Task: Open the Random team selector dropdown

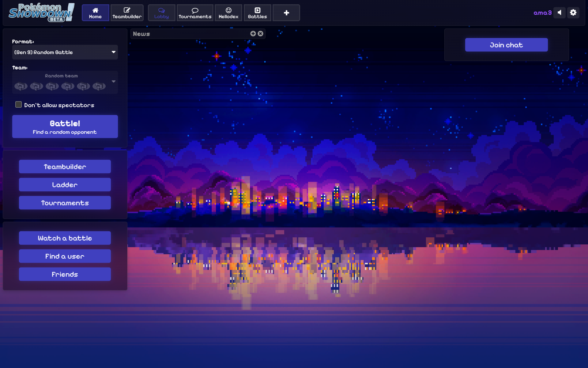Action: point(65,82)
